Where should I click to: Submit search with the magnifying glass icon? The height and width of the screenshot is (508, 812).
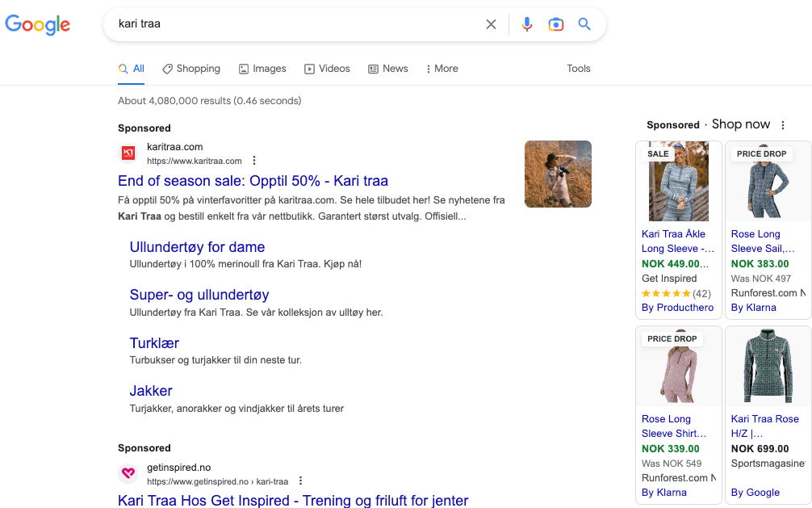point(584,24)
